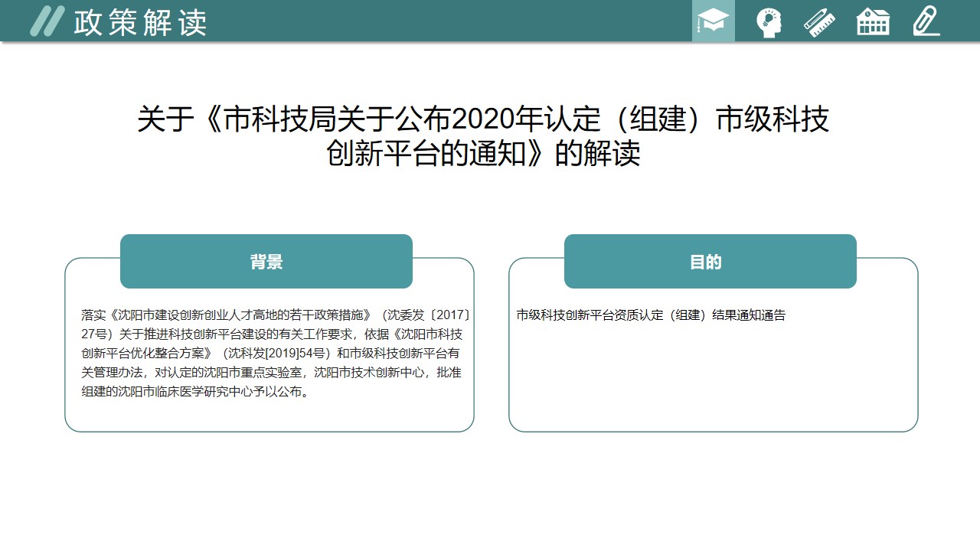Open the pencil and ruler icon

tap(819, 21)
